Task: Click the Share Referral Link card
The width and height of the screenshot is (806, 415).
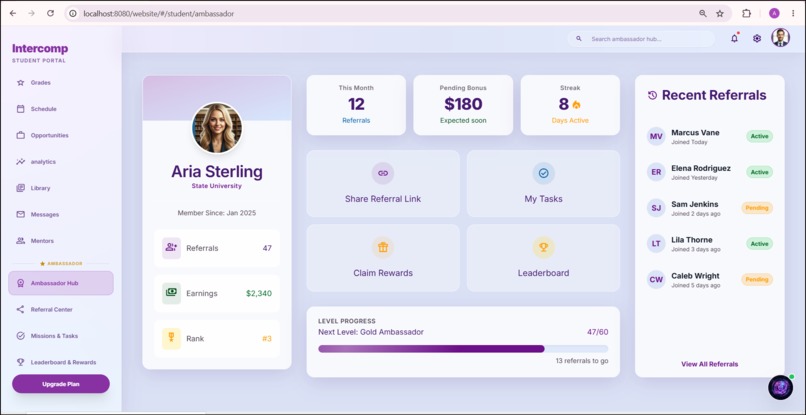Action: point(383,184)
